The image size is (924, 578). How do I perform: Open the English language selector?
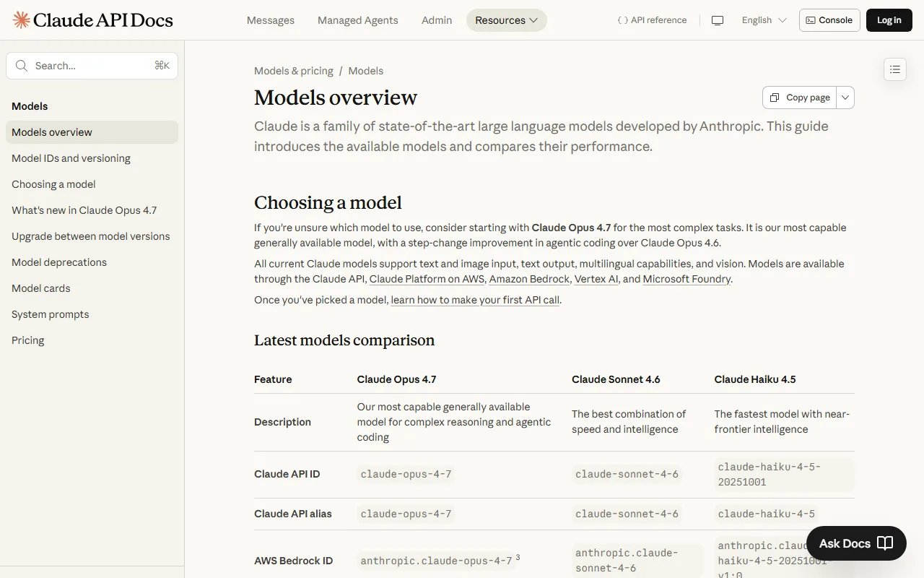tap(764, 20)
